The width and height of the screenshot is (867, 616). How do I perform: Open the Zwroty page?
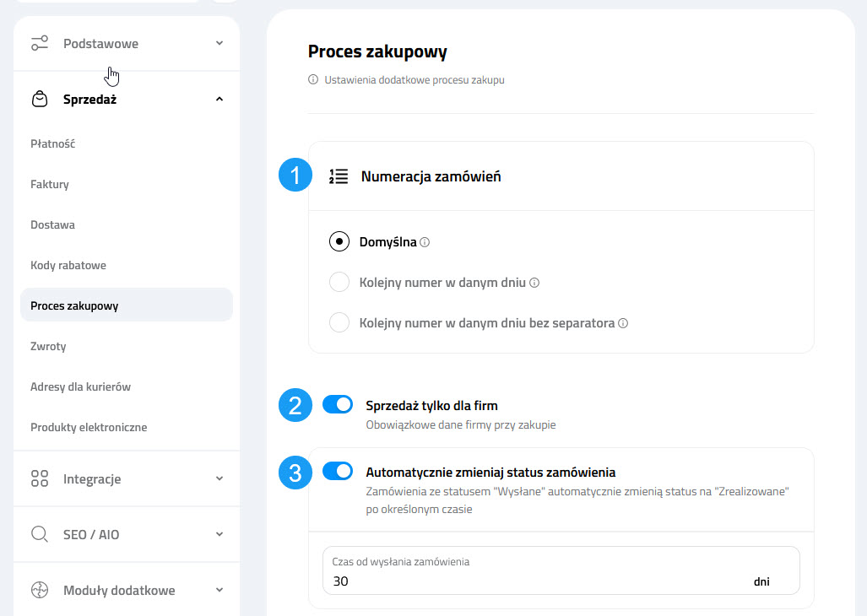[x=48, y=346]
